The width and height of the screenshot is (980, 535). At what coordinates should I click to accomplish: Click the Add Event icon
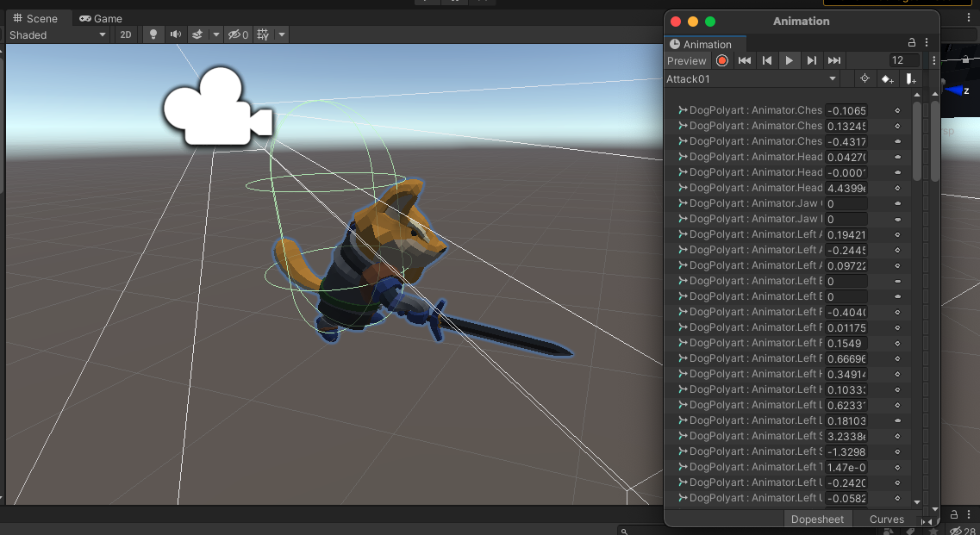tap(911, 78)
